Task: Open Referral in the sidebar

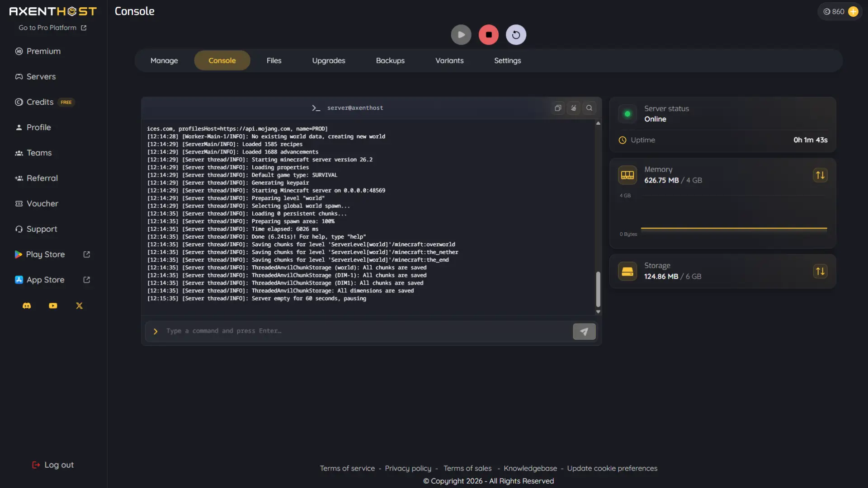Action: tap(36, 178)
